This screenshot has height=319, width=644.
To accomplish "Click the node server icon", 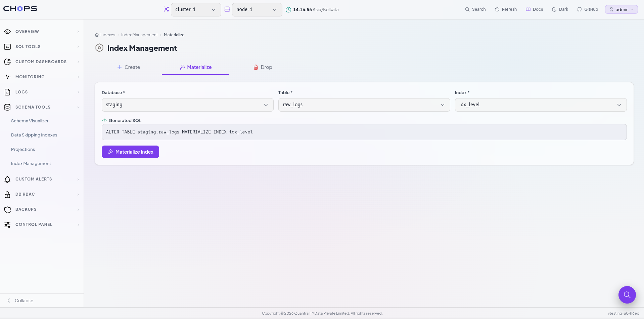I will pyautogui.click(x=227, y=9).
